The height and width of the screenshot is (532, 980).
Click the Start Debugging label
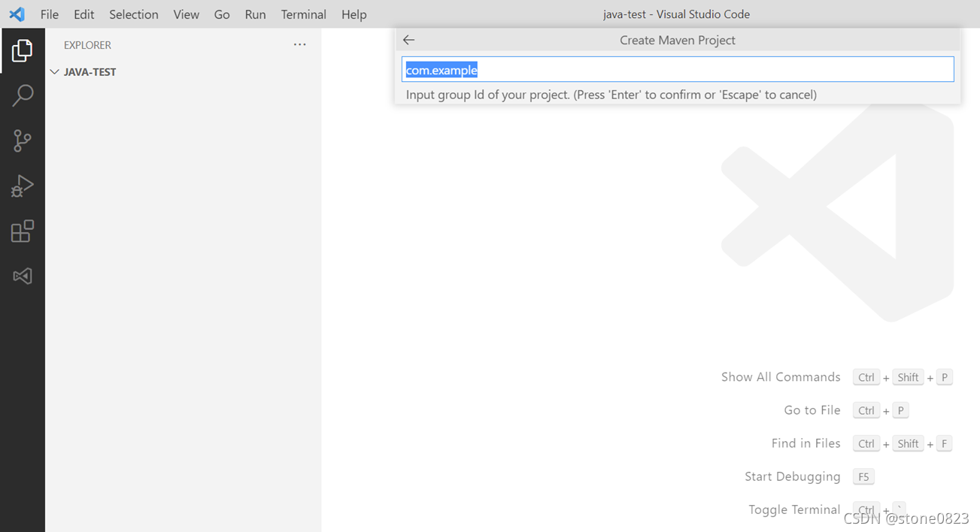[x=793, y=476]
